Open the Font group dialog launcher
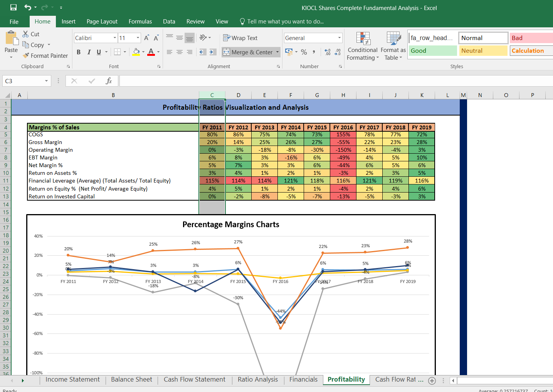Image resolution: width=553 pixels, height=392 pixels. (x=159, y=67)
